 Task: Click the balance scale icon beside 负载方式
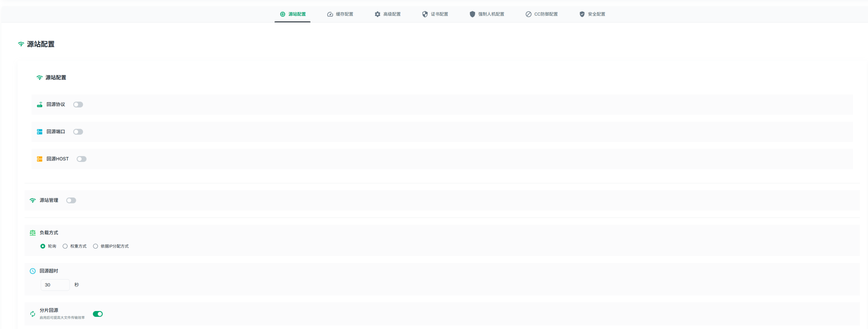33,233
